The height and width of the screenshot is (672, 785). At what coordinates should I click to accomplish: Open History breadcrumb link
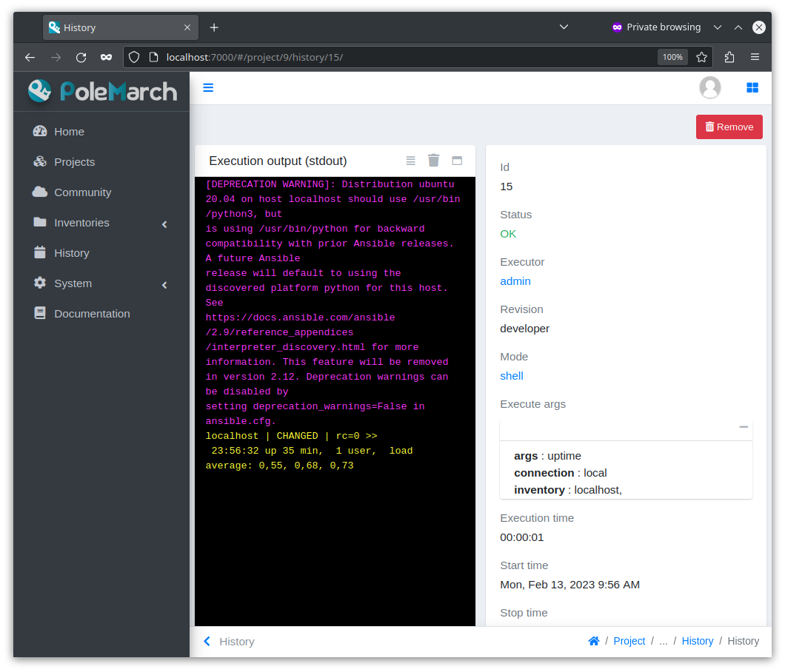click(x=697, y=641)
